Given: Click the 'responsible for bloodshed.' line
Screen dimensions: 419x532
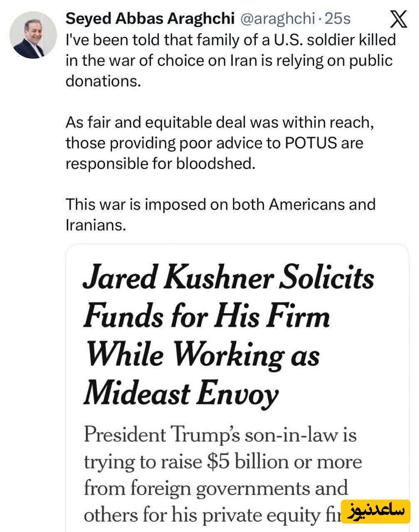Looking at the screenshot, I should click(161, 164).
